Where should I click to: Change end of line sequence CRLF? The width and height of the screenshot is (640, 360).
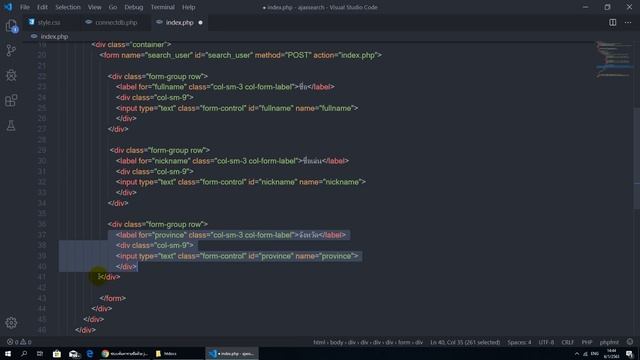[567, 342]
